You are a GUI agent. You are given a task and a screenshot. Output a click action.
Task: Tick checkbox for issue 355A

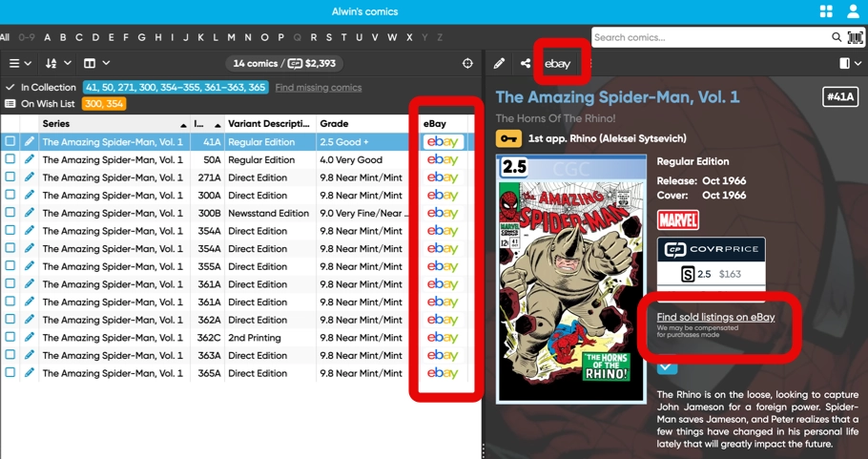click(x=10, y=266)
